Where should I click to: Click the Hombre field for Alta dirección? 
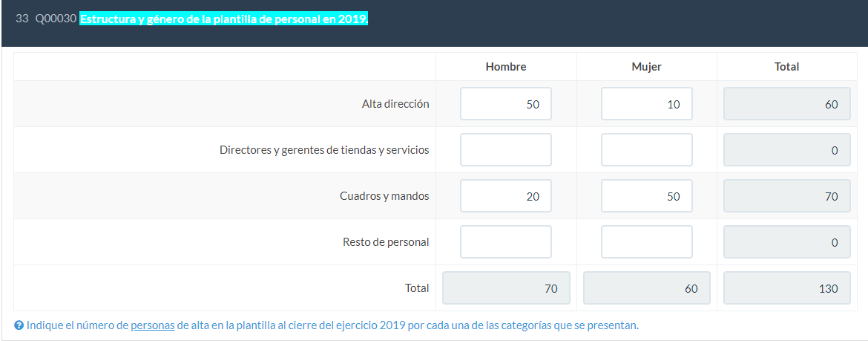pos(506,104)
